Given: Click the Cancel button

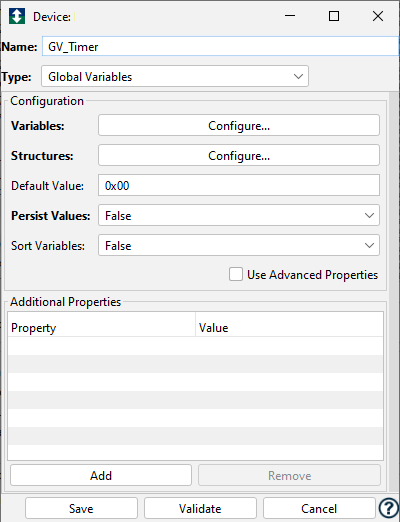Looking at the screenshot, I should (319, 508).
